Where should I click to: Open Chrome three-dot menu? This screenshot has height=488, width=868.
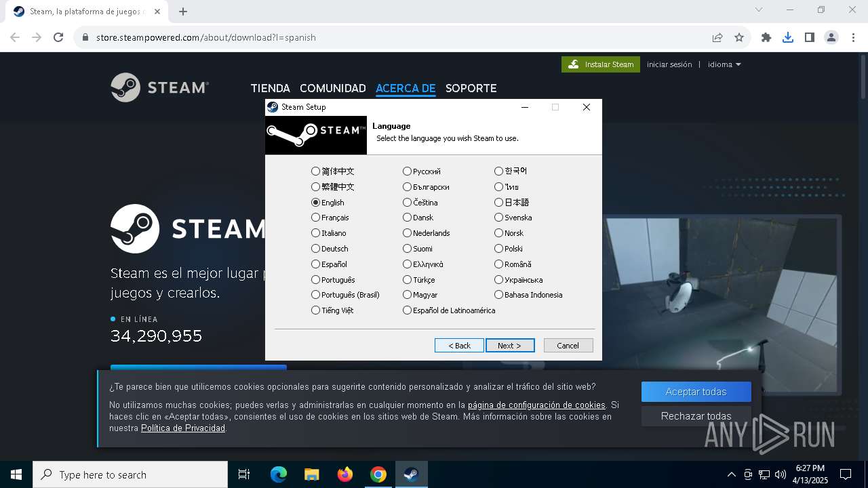pos(853,37)
